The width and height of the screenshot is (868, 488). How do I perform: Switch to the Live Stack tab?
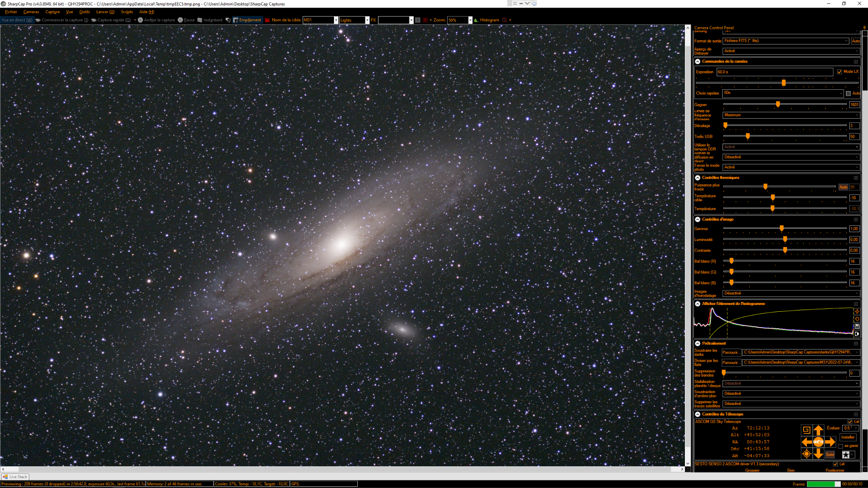15,477
